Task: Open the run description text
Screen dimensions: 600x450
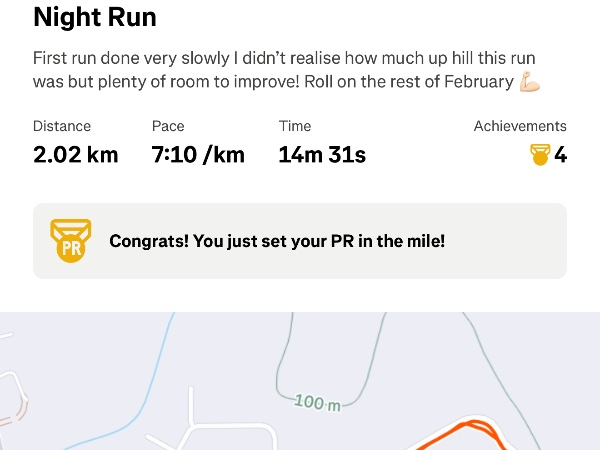Action: coord(280,71)
